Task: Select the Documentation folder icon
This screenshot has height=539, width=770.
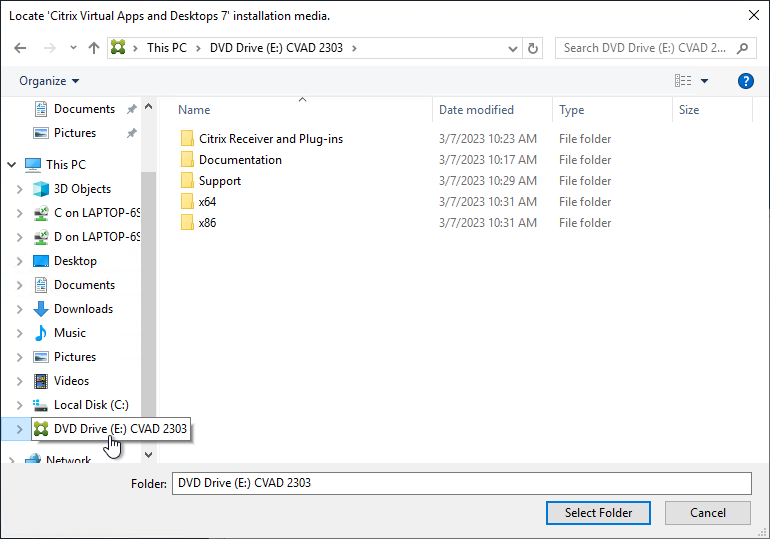Action: [x=187, y=160]
